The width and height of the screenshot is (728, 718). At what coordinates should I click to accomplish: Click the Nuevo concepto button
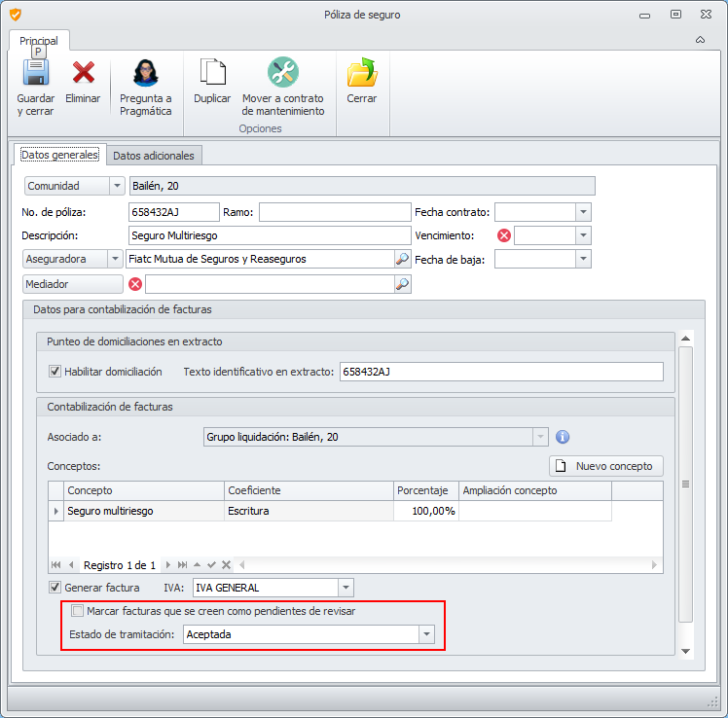click(x=606, y=466)
